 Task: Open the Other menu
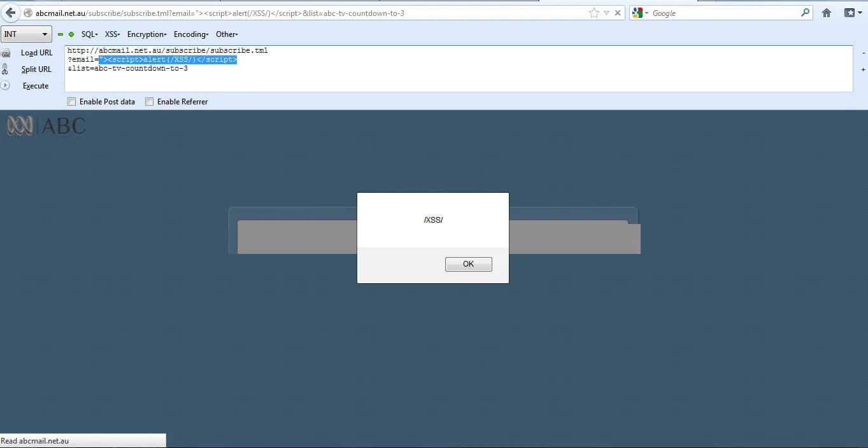(227, 34)
